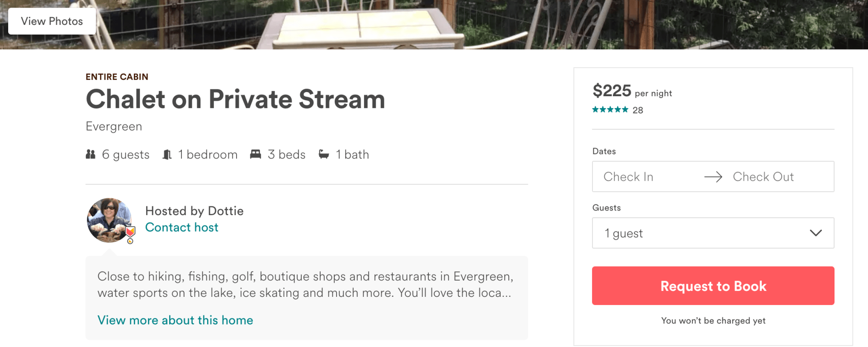Select the Check Out date field
Viewport: 868px width, 347px height.
pyautogui.click(x=763, y=177)
